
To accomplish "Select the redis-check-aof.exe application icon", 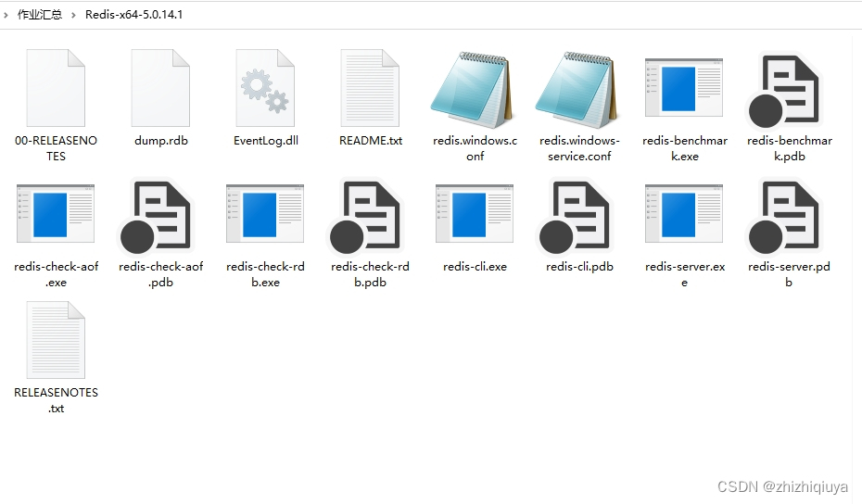I will point(56,214).
